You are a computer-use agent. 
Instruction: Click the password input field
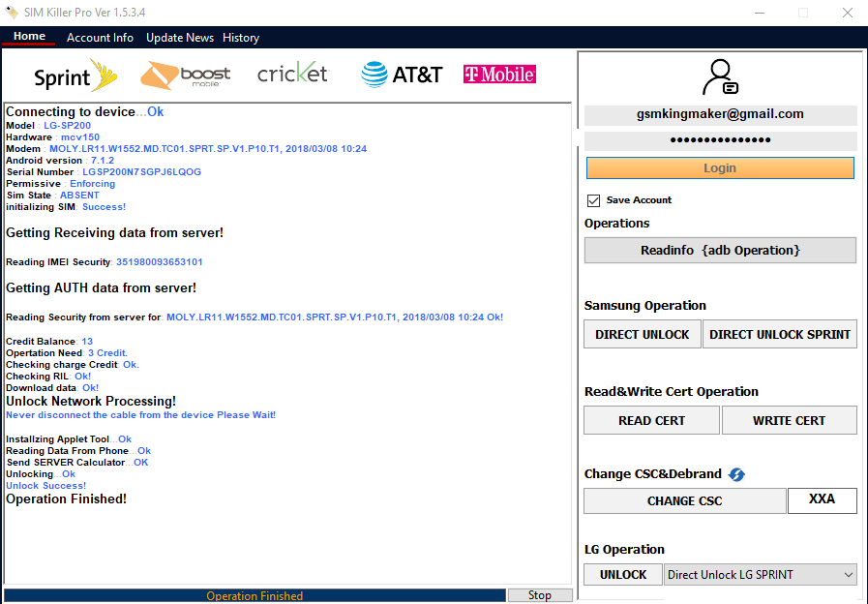[720, 140]
